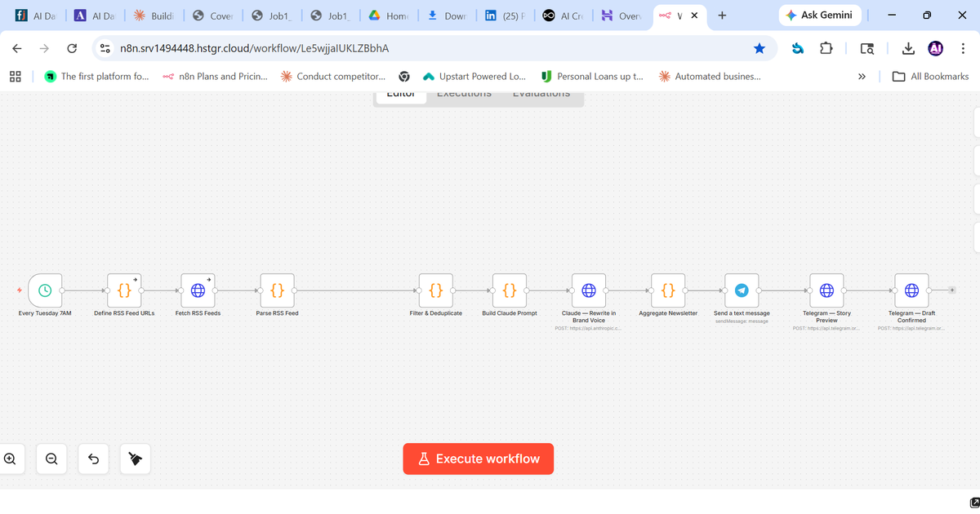980x514 pixels.
Task: Add a node after Telegram — Draft Confirmed
Action: coord(951,290)
